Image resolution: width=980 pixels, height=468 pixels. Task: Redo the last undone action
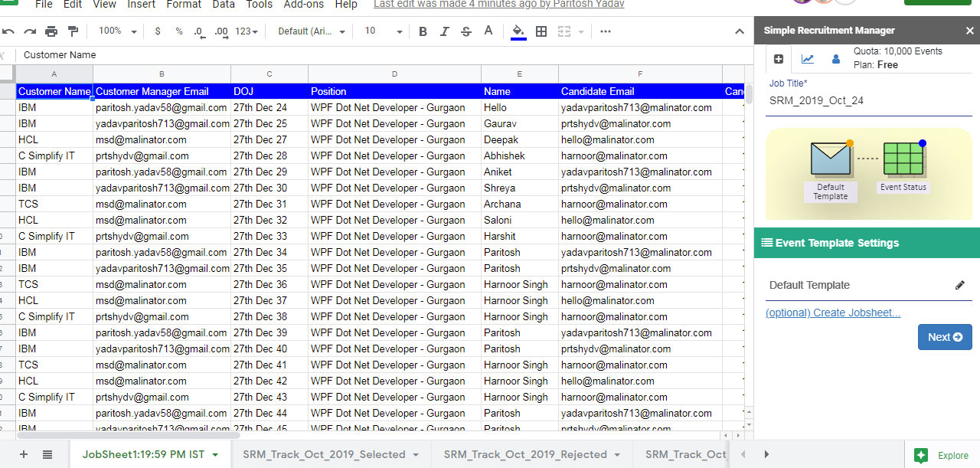[30, 31]
